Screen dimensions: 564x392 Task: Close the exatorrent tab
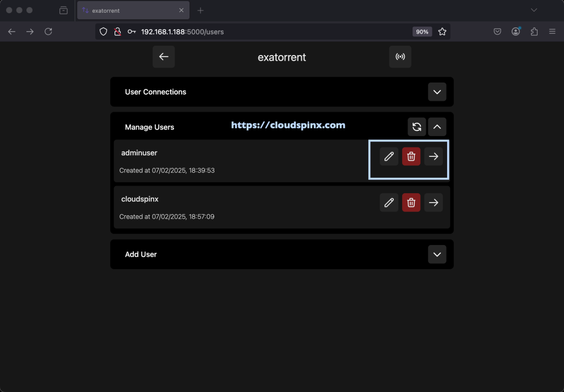(x=181, y=10)
